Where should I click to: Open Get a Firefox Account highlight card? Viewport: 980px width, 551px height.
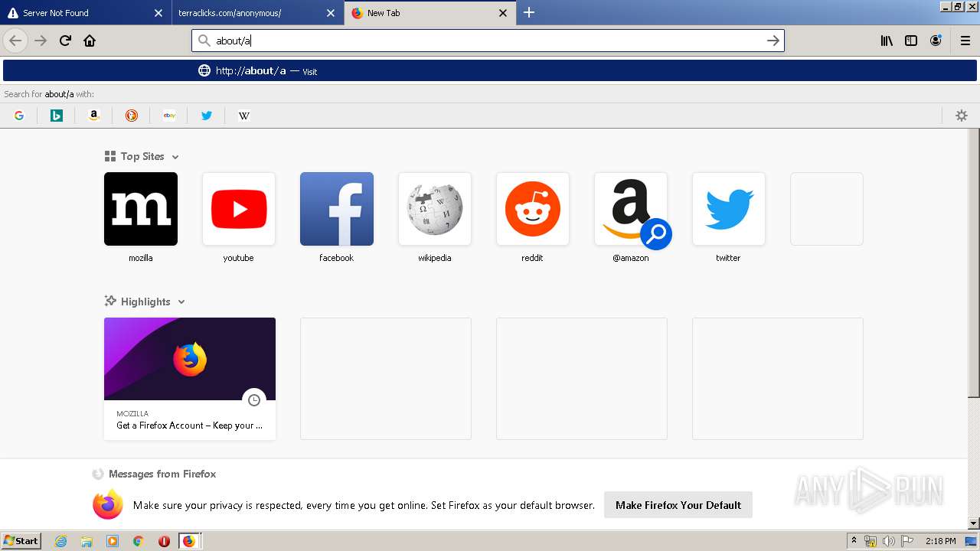[190, 379]
